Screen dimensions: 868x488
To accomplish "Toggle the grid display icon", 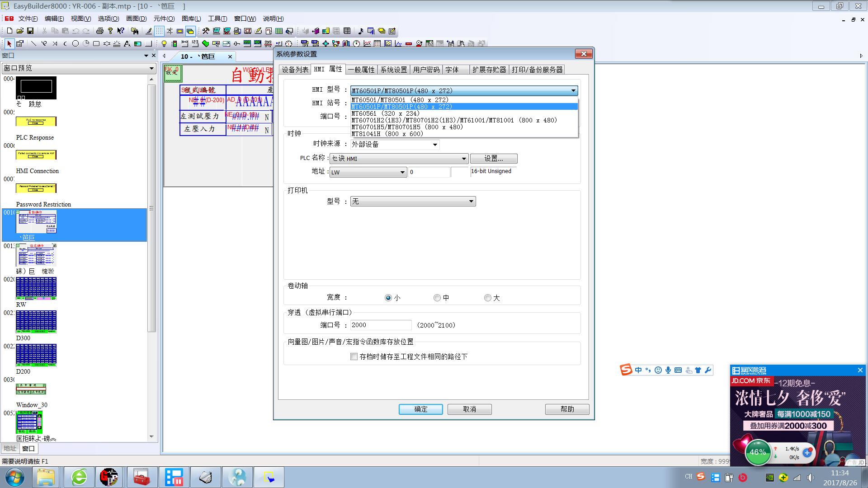I will pos(159,31).
